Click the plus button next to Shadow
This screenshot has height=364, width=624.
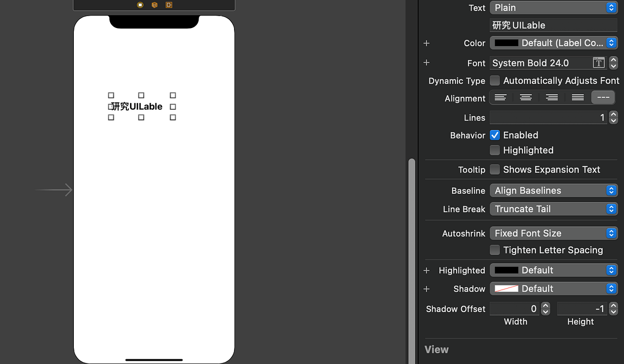(x=426, y=289)
